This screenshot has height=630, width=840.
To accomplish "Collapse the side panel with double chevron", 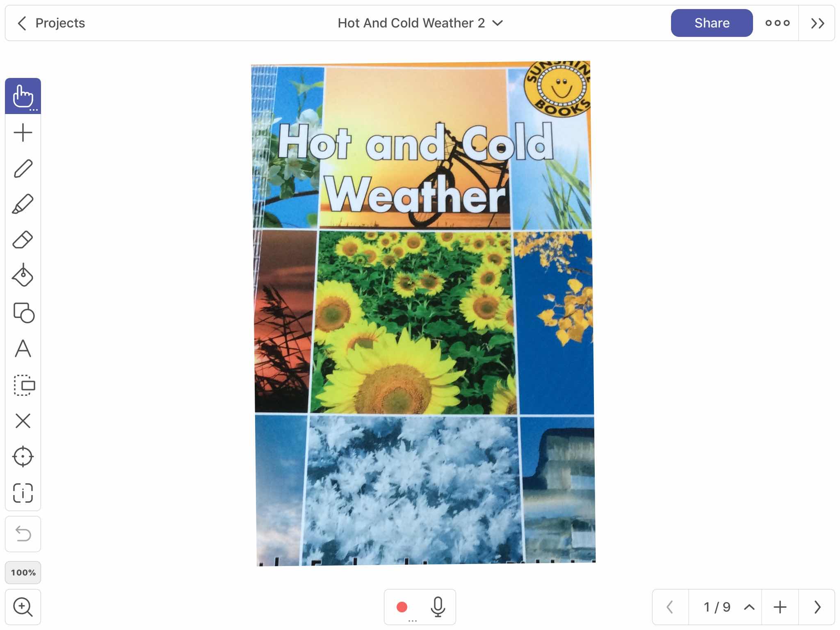I will click(817, 23).
